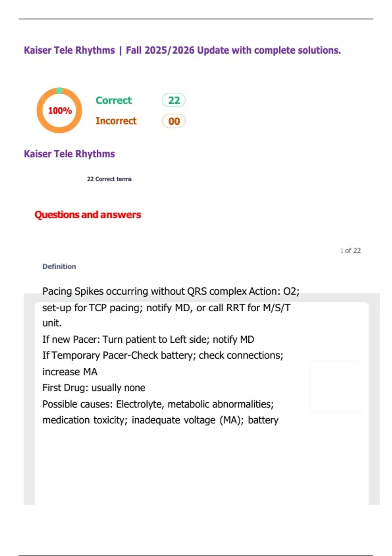Click the Definition label on the card
Image resolution: width=392 pixels, height=556 pixels.
pos(59,267)
